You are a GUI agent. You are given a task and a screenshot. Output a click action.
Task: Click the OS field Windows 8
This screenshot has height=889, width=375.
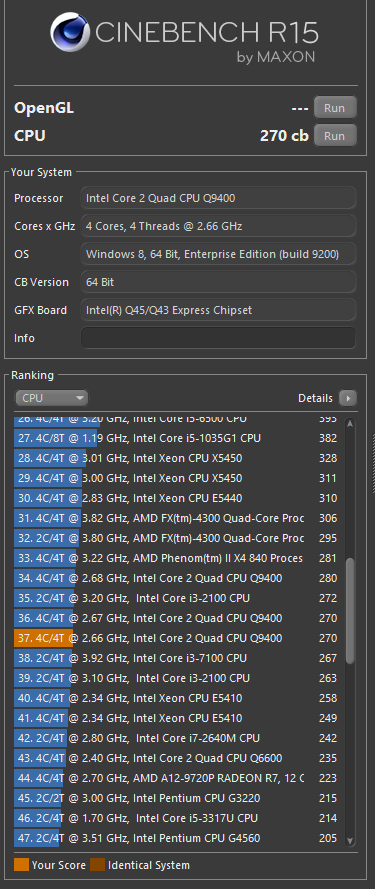218,254
